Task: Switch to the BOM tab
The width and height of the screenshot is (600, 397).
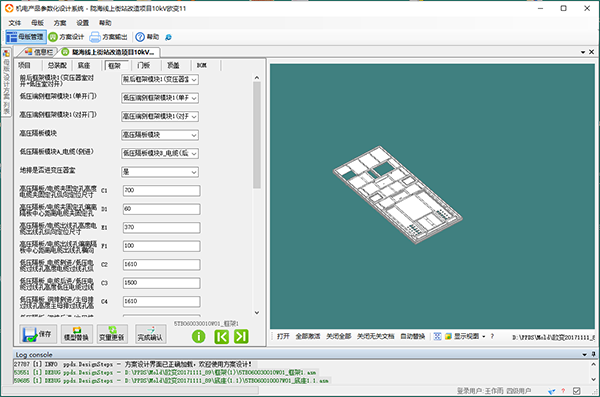Action: 202,65
